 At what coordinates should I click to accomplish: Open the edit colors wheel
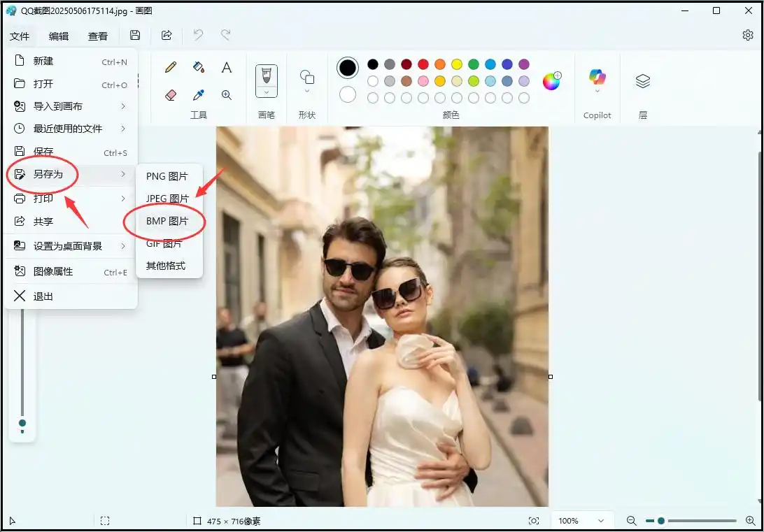coord(552,81)
